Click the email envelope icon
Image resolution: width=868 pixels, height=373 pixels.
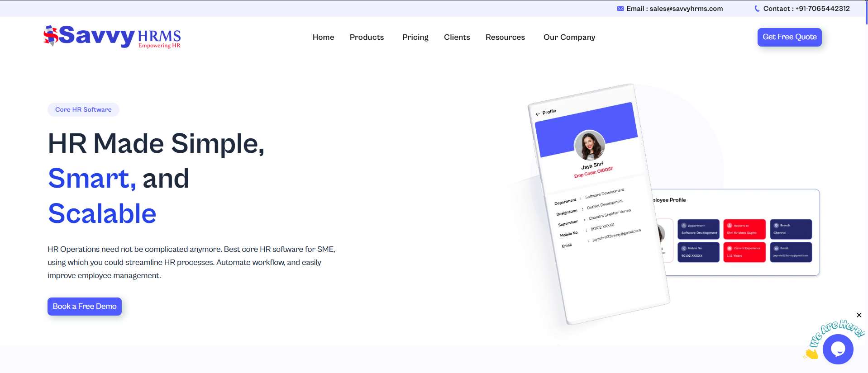pyautogui.click(x=620, y=9)
